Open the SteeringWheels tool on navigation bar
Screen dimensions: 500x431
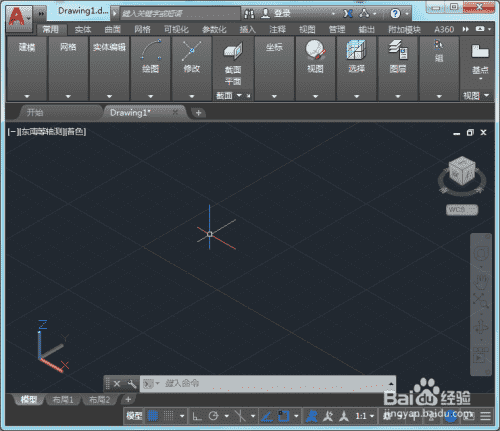point(481,254)
